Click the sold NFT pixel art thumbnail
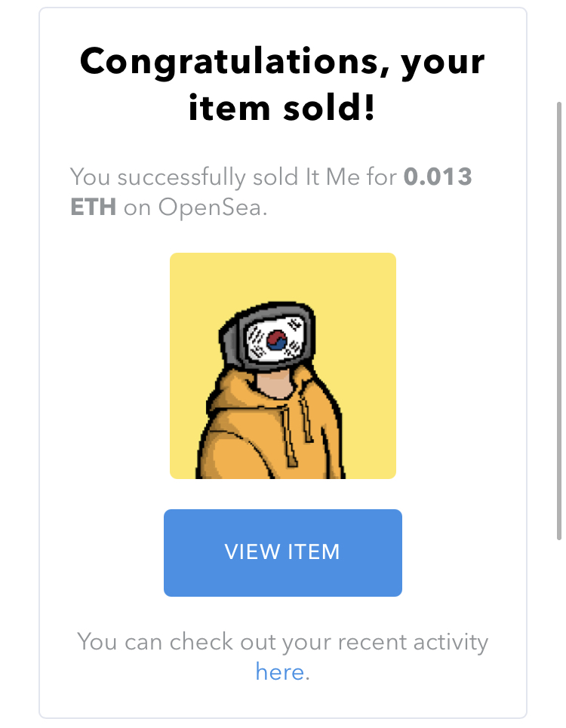 point(282,365)
